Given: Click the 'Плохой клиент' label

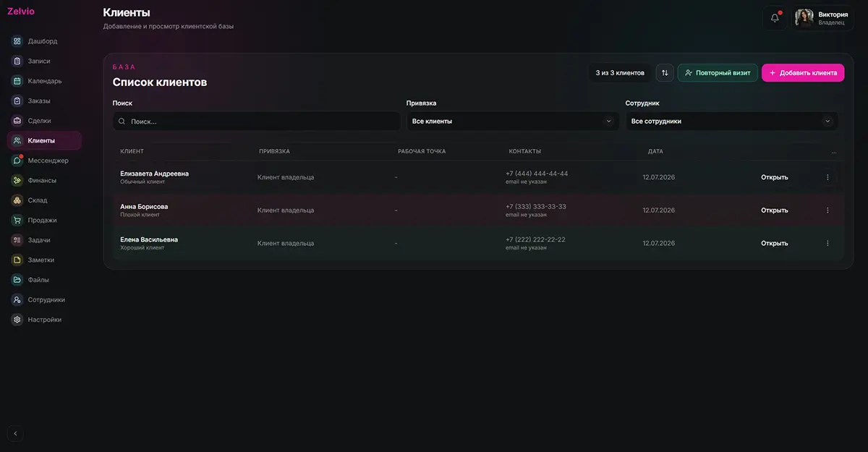Looking at the screenshot, I should coord(140,215).
